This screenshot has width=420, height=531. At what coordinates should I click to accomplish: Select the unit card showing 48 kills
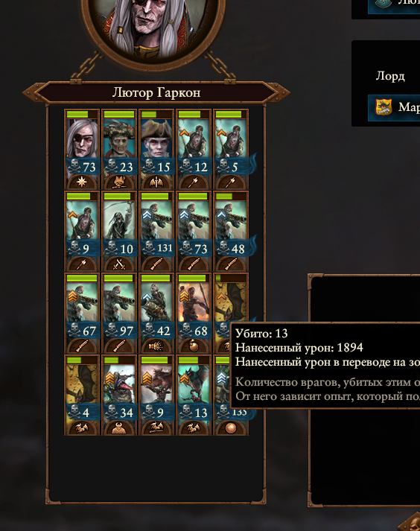231,231
